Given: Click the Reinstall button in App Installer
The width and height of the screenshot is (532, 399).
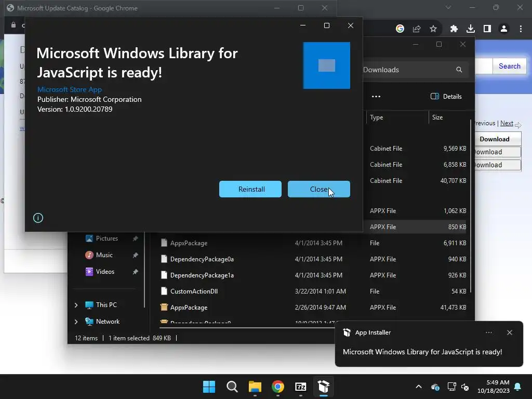Looking at the screenshot, I should click(250, 189).
